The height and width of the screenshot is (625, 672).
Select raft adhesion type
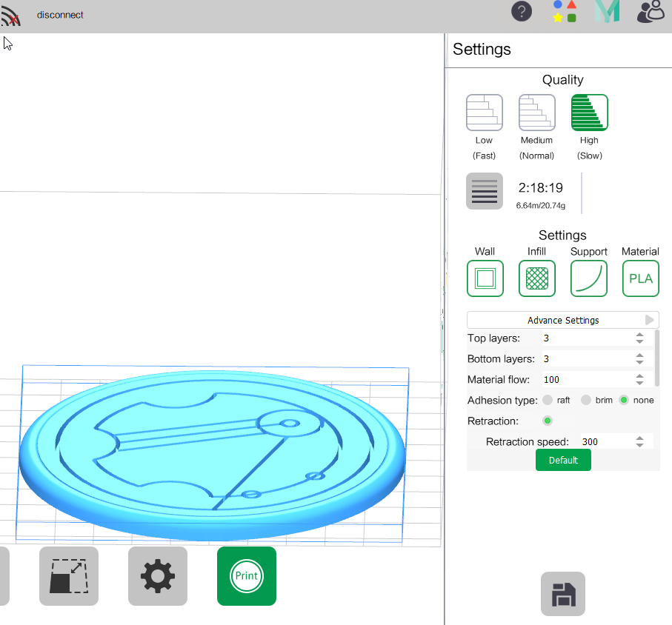coord(548,400)
